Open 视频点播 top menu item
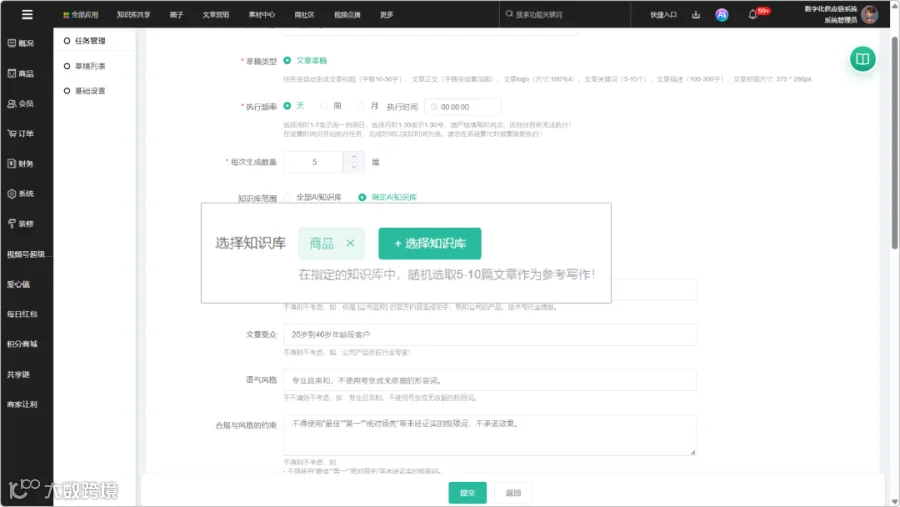Image resolution: width=900 pixels, height=507 pixels. (347, 15)
